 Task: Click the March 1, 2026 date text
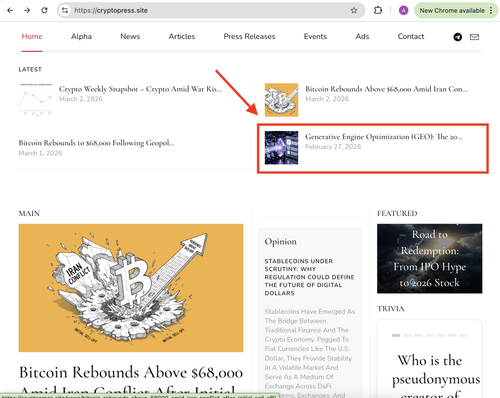coord(40,153)
